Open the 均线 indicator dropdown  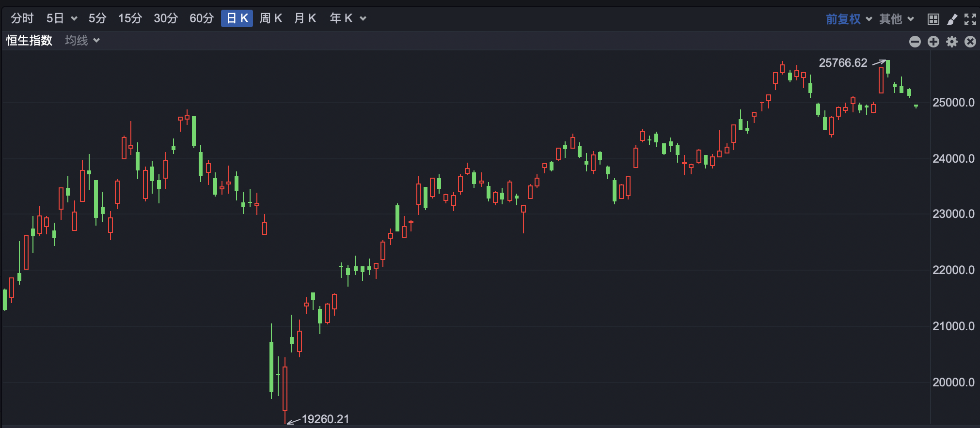(x=82, y=40)
